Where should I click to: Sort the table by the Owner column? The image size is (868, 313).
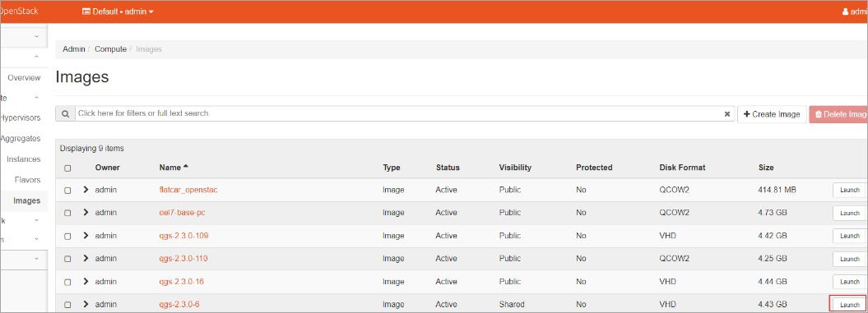pos(108,168)
